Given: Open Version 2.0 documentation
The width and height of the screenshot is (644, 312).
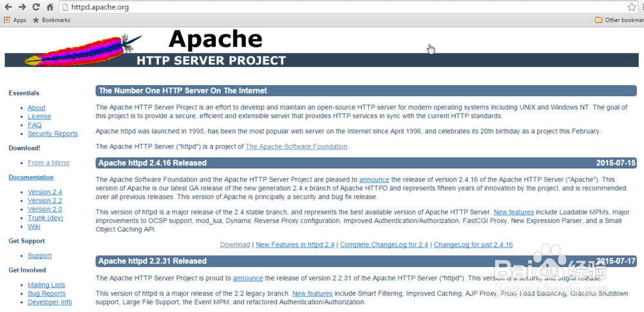Looking at the screenshot, I should tap(45, 210).
